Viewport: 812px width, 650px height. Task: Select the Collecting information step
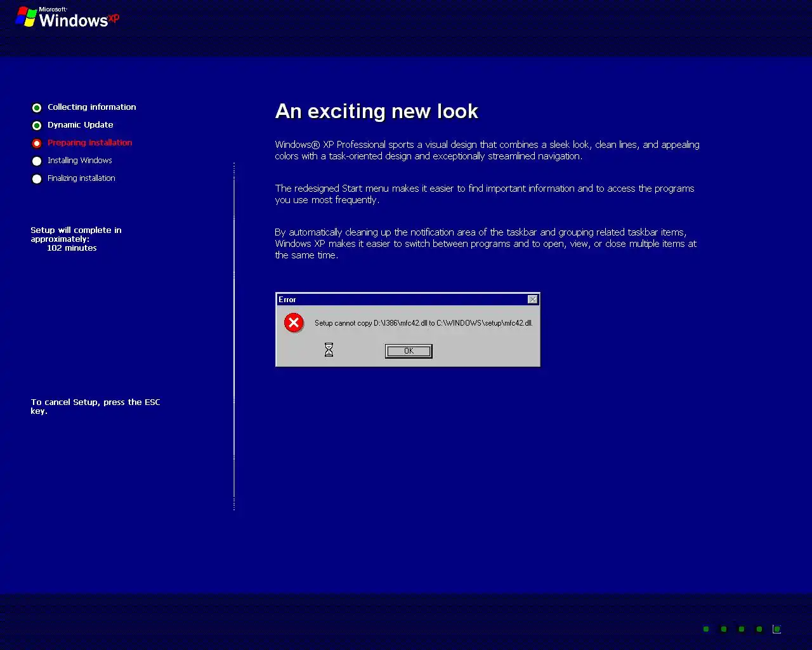(x=91, y=107)
